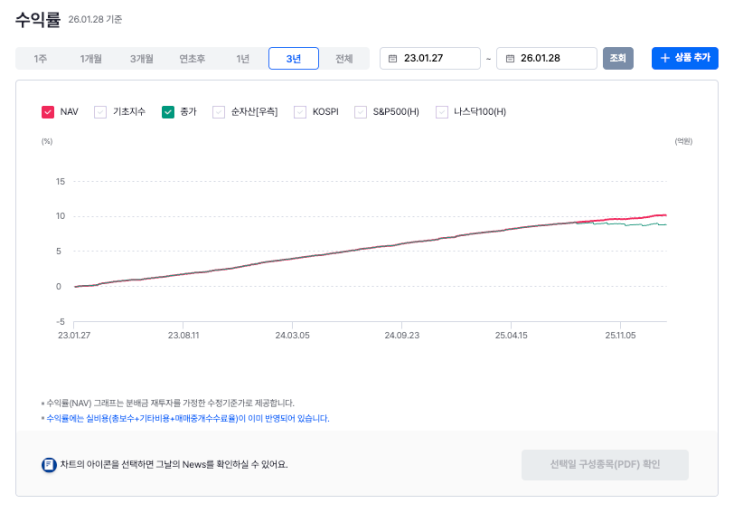The width and height of the screenshot is (743, 513).
Task: Open calendar icon in start date field
Action: click(x=393, y=59)
